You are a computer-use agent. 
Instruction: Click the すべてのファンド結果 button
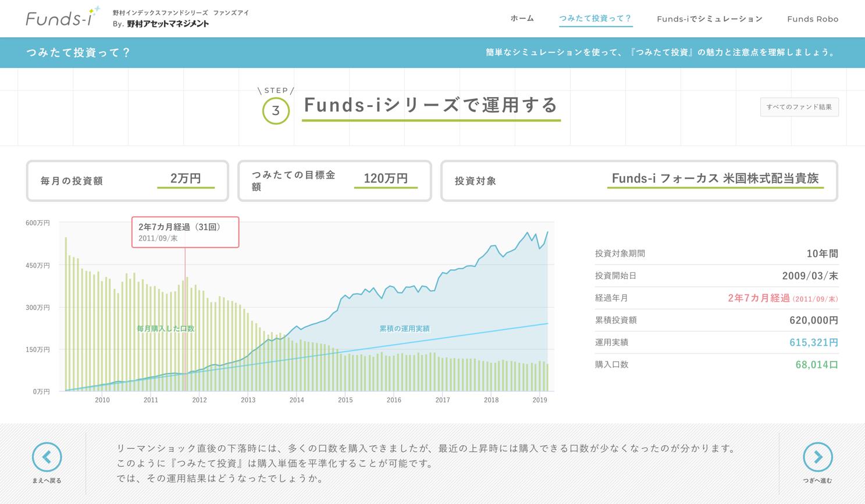(x=799, y=107)
